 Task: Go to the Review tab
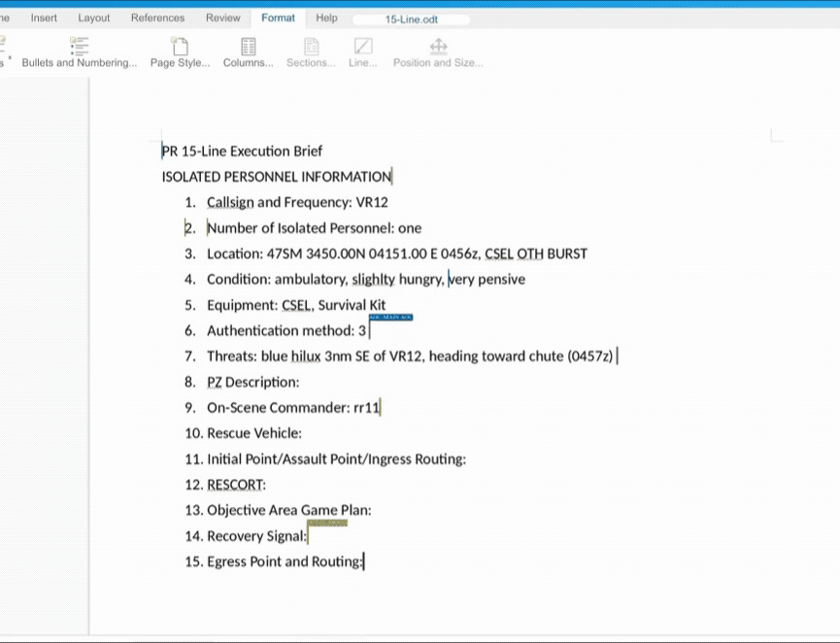[223, 17]
